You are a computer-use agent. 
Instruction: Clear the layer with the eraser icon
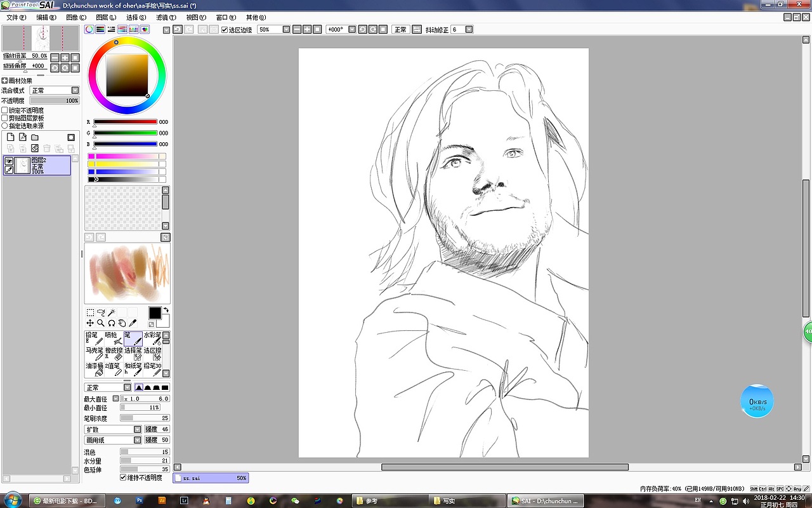(x=35, y=148)
